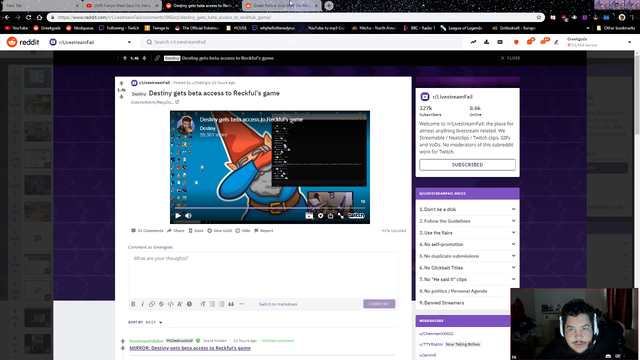The image size is (640, 360).
Task: Share the post
Action: point(176,231)
